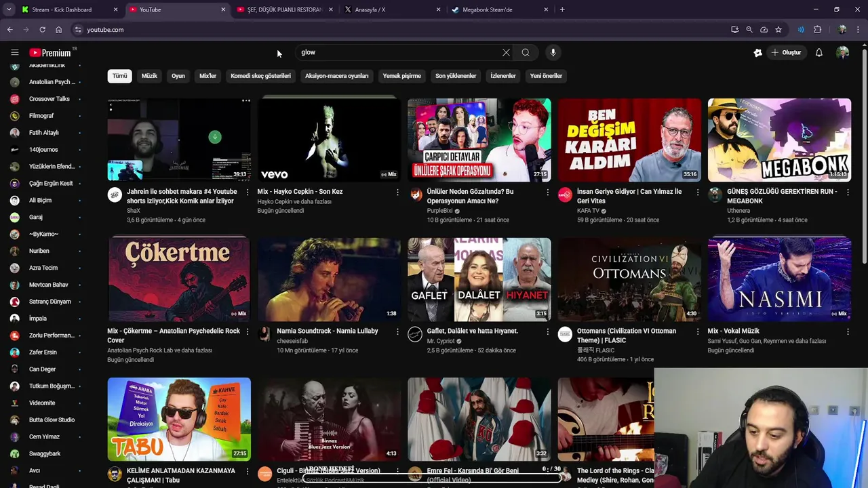Open PurpleBixi channel link
Screen dimensions: 868x488
tap(440, 211)
